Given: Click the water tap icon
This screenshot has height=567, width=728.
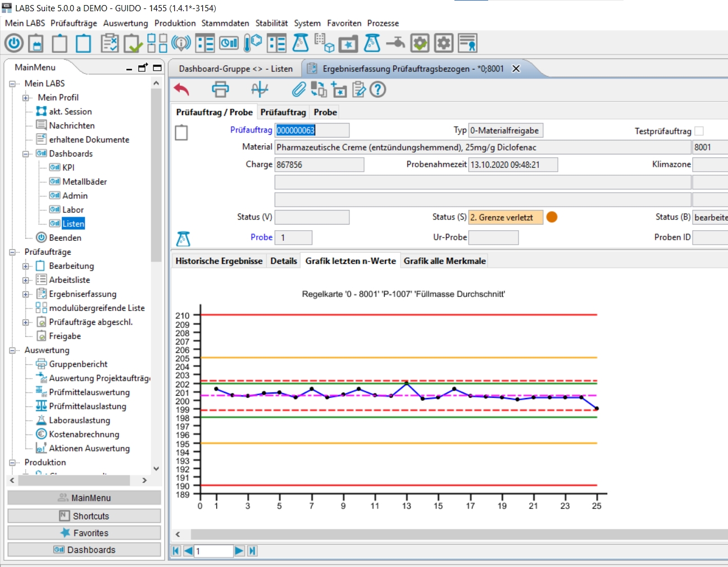Looking at the screenshot, I should click(x=395, y=43).
